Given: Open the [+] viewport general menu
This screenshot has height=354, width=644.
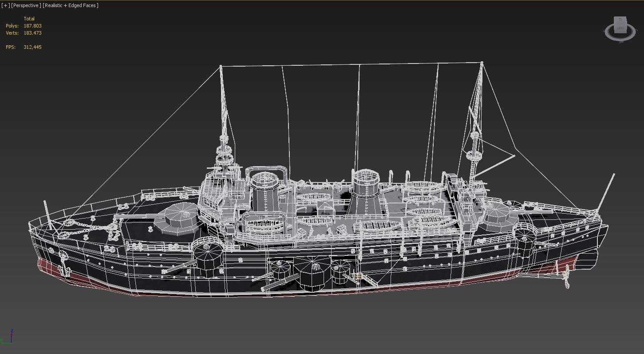Looking at the screenshot, I should point(6,5).
